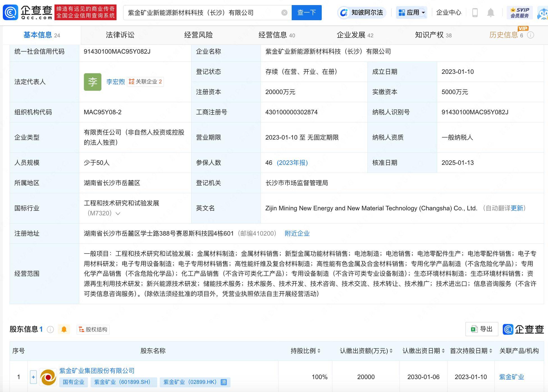This screenshot has width=548, height=392.
Task: Open 附近企业 nearby companies link
Action: tap(297, 233)
